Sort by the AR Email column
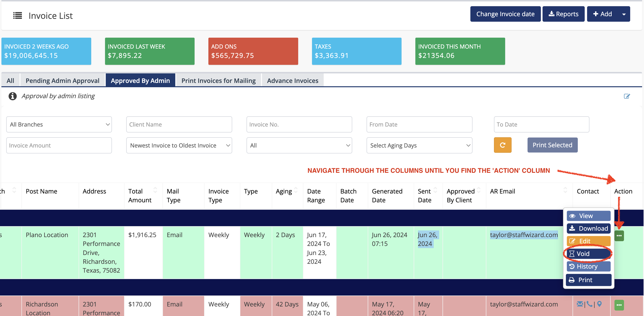Image resolution: width=644 pixels, height=316 pixels. pos(565,190)
